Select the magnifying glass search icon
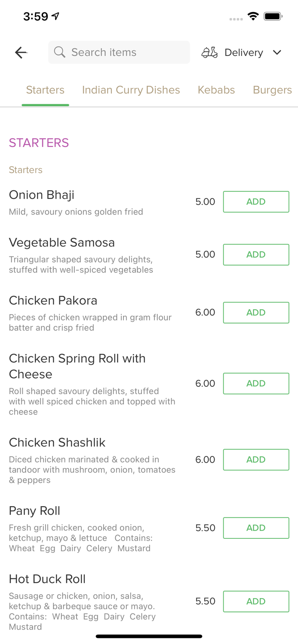This screenshot has width=298, height=644. [60, 52]
